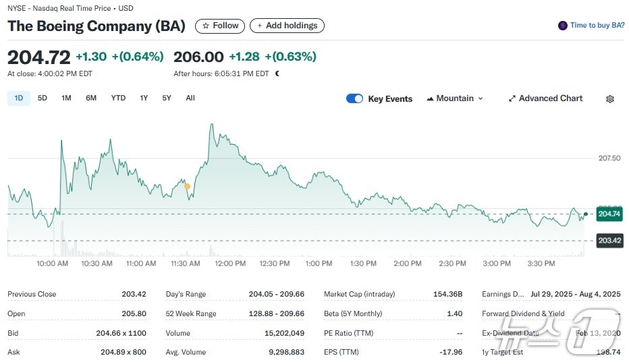Viewport: 629px width, 364px height.
Task: Select the 5Y chart range
Action: tap(167, 98)
